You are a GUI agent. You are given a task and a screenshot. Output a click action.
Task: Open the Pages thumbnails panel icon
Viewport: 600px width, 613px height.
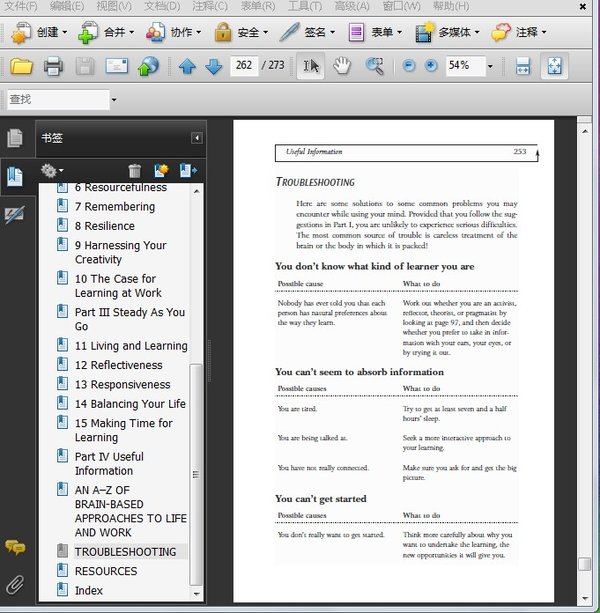15,138
